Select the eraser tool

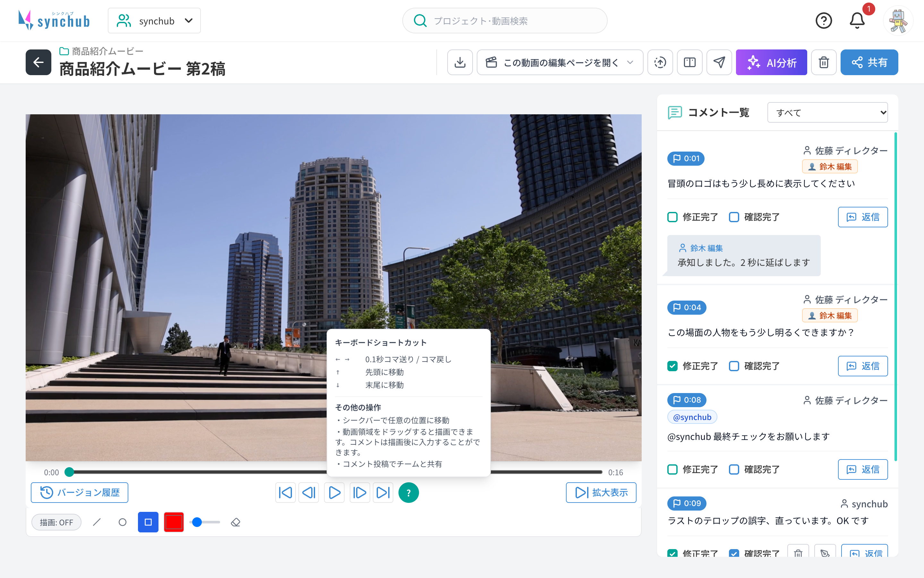[235, 522]
